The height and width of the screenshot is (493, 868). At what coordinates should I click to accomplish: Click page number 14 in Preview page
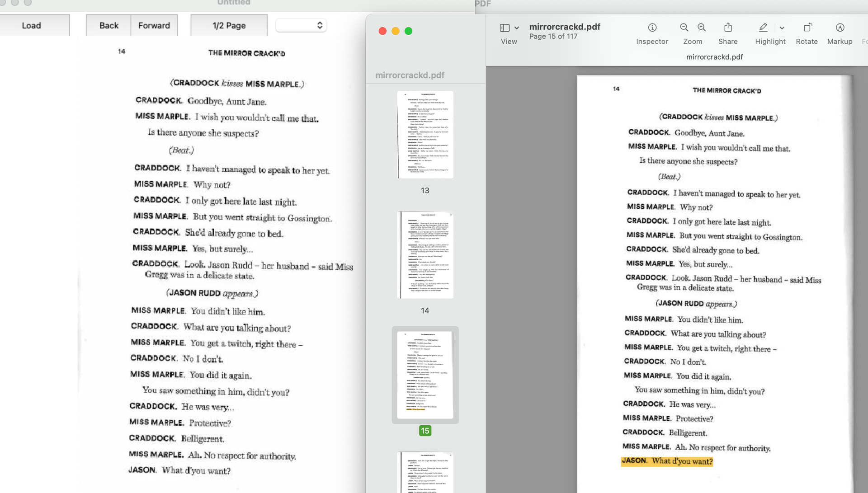click(x=616, y=89)
